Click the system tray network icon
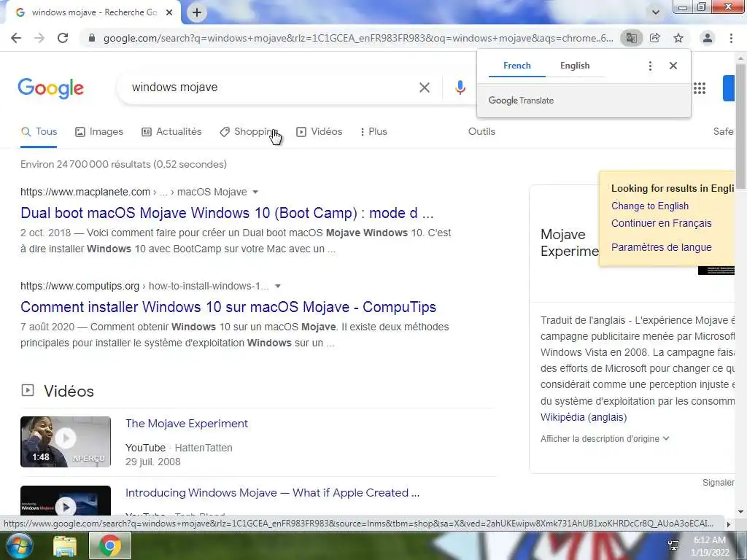Image resolution: width=747 pixels, height=560 pixels. tap(673, 545)
